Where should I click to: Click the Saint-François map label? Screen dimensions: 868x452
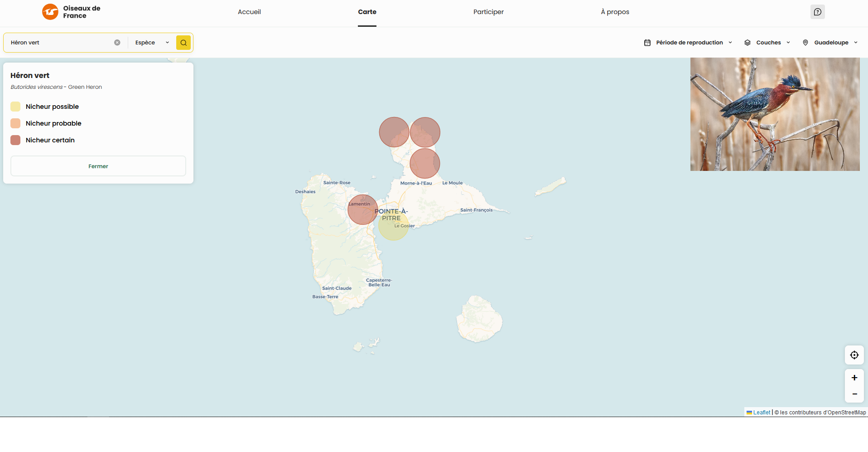(x=476, y=210)
